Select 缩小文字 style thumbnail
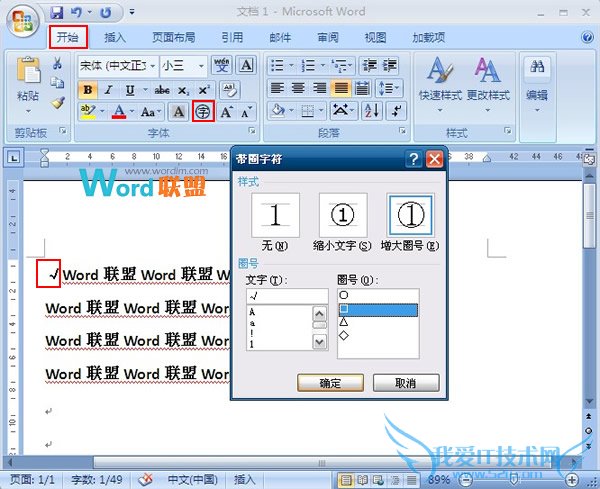This screenshot has width=600, height=489. (343, 215)
